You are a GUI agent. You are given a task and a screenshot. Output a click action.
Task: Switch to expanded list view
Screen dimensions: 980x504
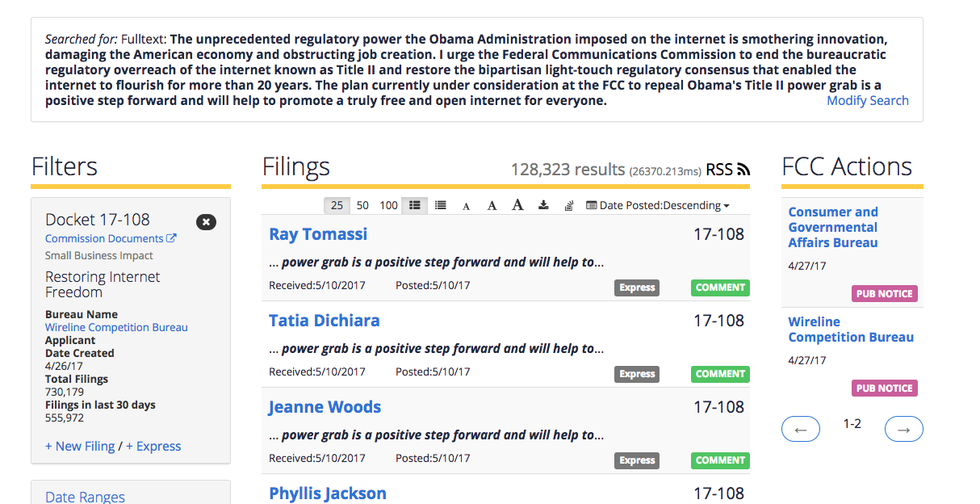[x=414, y=205]
